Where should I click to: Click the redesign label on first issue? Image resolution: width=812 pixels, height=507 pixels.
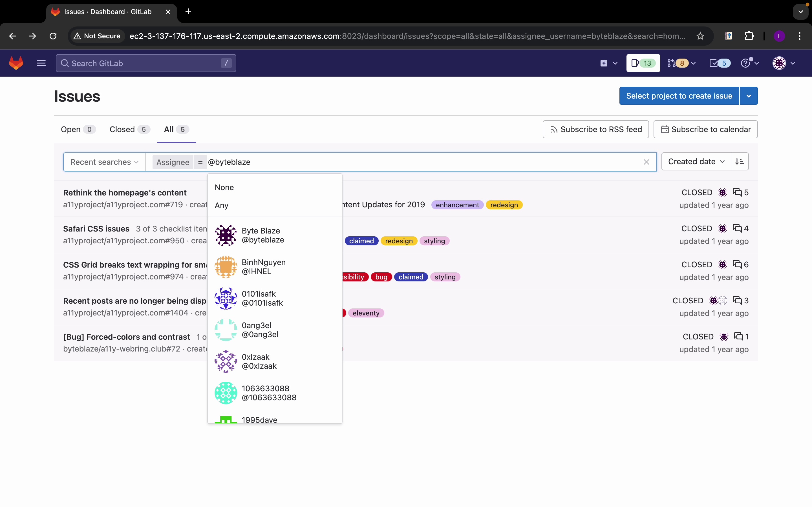[x=504, y=205]
